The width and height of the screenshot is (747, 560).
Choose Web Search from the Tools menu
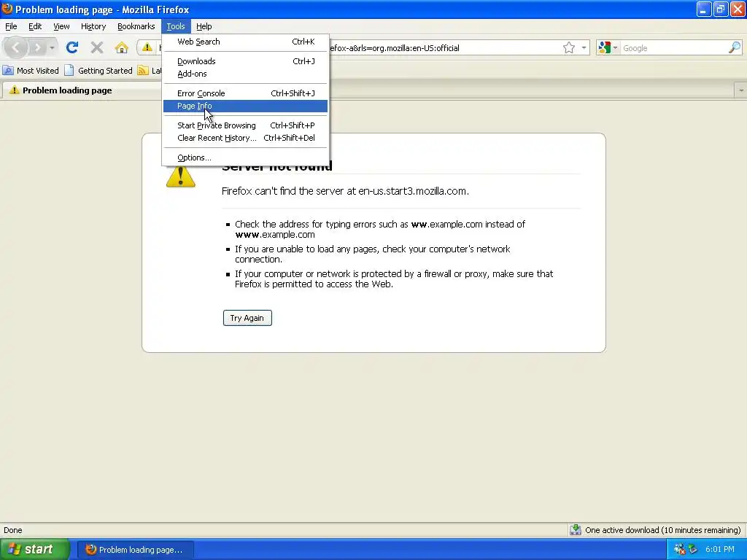pyautogui.click(x=245, y=42)
